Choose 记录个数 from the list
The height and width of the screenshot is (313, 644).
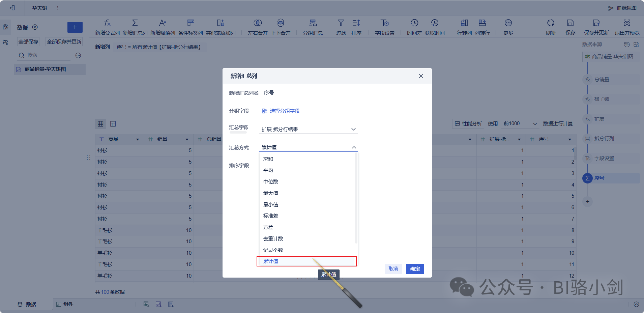click(x=307, y=250)
